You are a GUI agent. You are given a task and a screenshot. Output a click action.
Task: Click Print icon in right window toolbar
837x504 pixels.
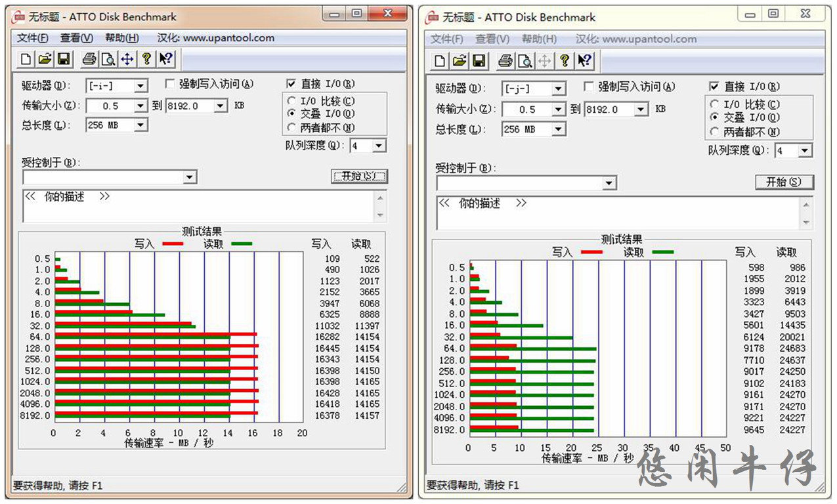coord(505,61)
